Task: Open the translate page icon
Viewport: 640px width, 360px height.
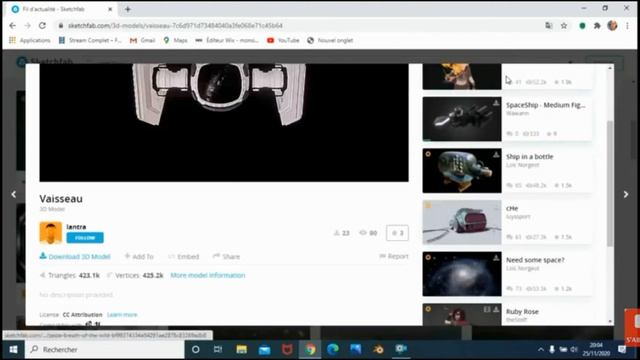Action: [549, 26]
